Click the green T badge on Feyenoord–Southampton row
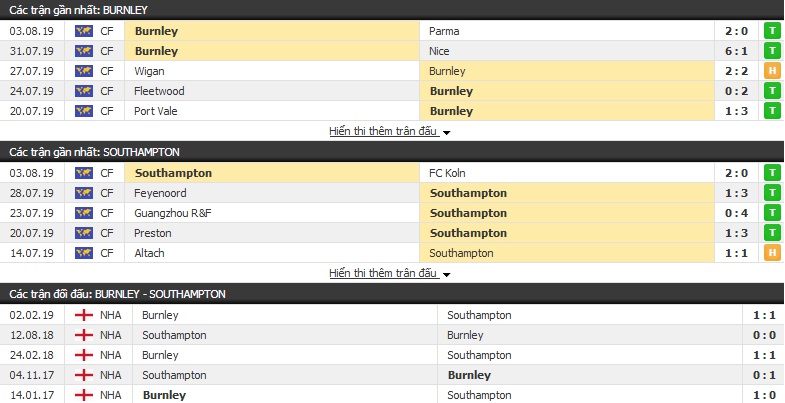The image size is (785, 403). pos(772,193)
